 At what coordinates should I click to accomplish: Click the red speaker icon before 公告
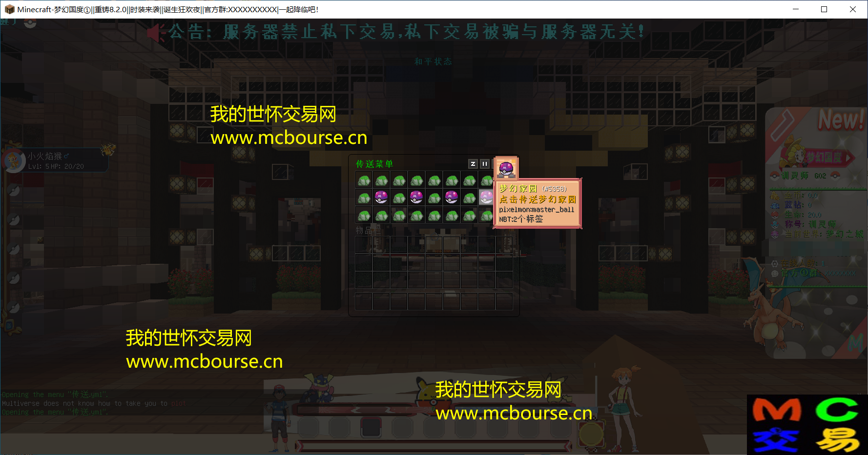(x=156, y=33)
